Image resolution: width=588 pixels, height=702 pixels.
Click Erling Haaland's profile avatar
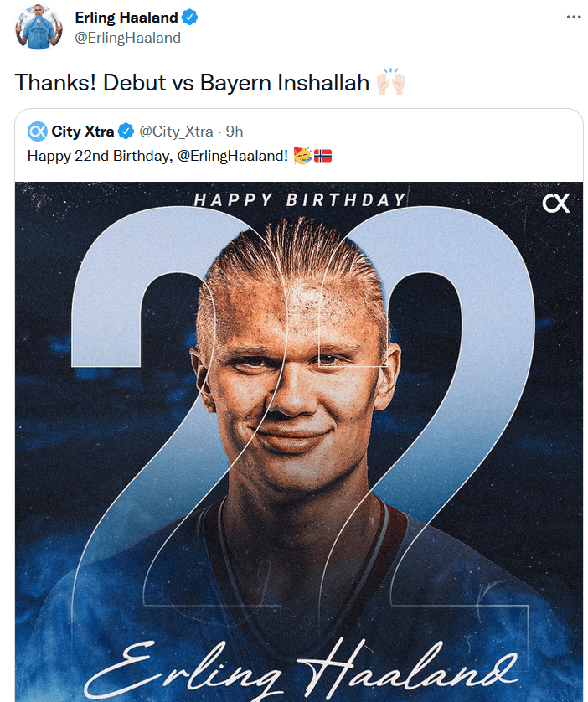(37, 27)
